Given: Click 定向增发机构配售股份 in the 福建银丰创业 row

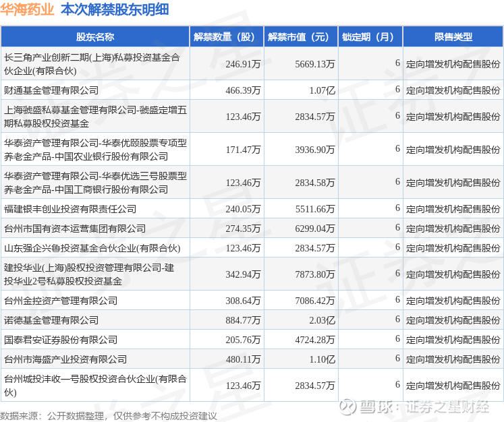Looking at the screenshot, I should click(453, 209).
